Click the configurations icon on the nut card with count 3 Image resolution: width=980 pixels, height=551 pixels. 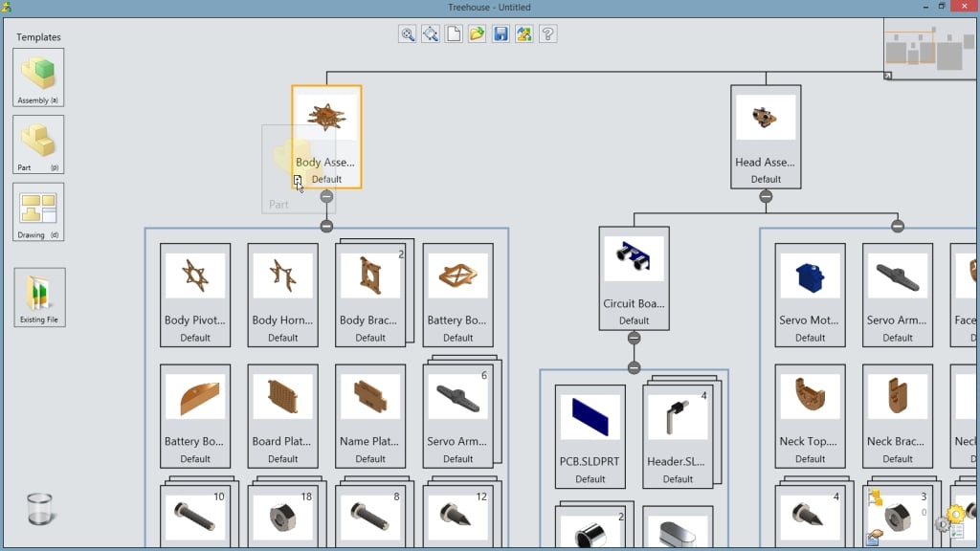(x=876, y=497)
